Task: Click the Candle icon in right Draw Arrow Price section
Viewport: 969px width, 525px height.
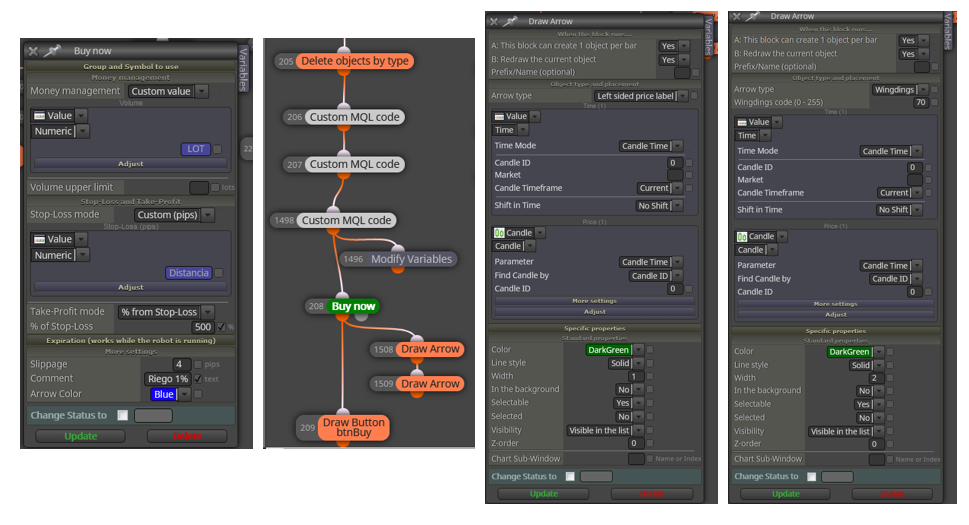Action: (742, 237)
